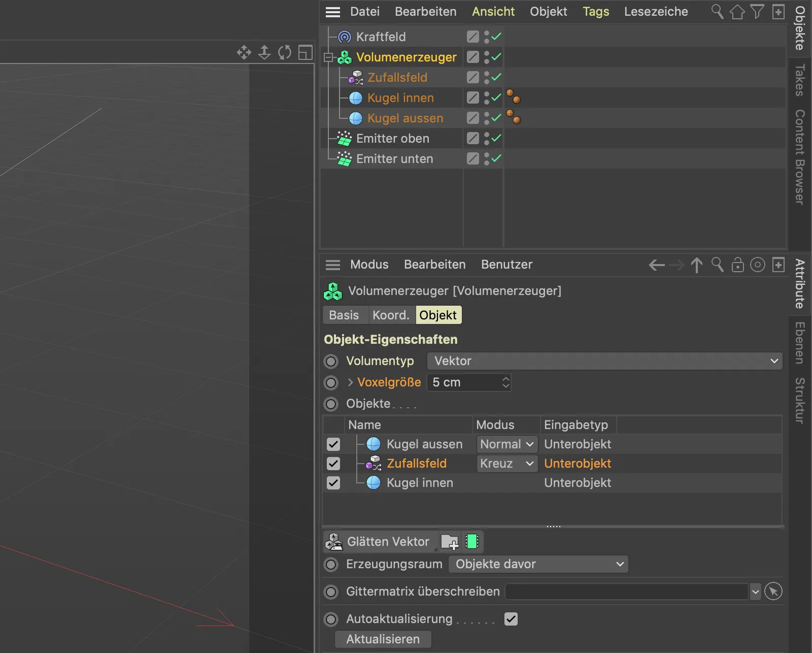Viewport: 812px width, 653px height.
Task: Toggle the Emitter oben enable checkmark
Action: point(497,138)
